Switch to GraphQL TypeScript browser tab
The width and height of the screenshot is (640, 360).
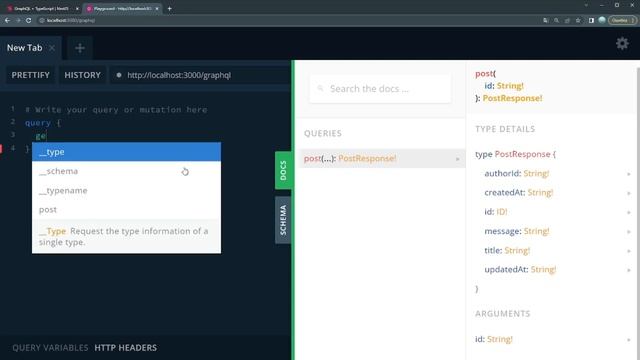pyautogui.click(x=42, y=9)
